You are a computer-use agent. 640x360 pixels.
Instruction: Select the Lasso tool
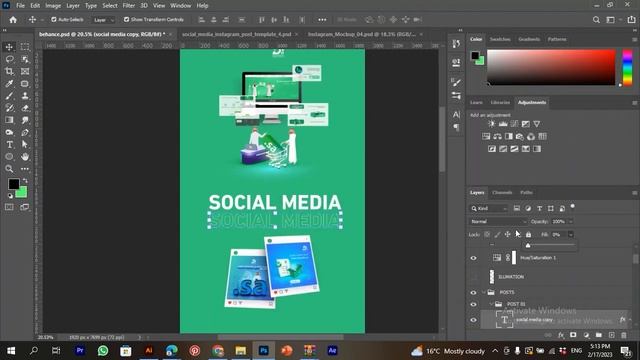(9, 59)
